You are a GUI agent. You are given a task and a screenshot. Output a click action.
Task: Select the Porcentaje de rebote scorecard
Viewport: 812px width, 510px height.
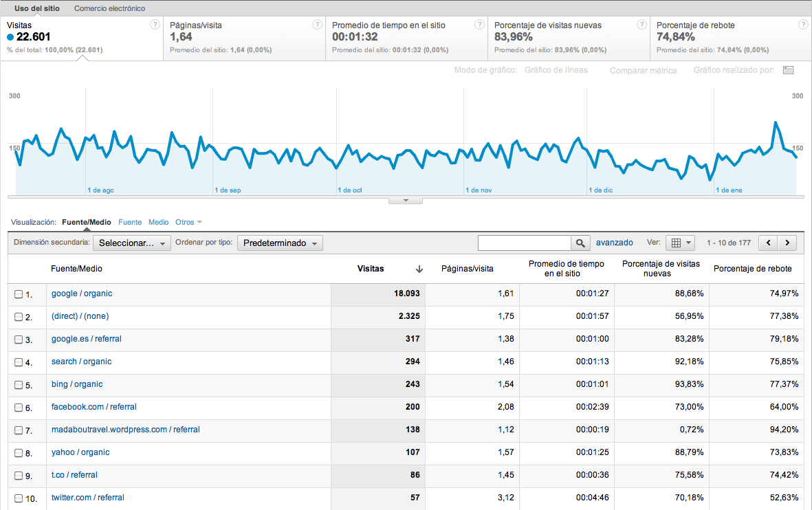(x=731, y=38)
